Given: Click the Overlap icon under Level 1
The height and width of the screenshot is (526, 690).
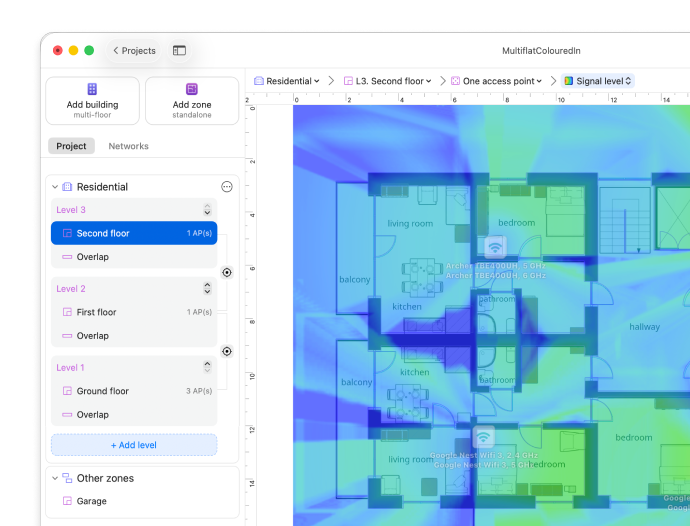Looking at the screenshot, I should [67, 414].
